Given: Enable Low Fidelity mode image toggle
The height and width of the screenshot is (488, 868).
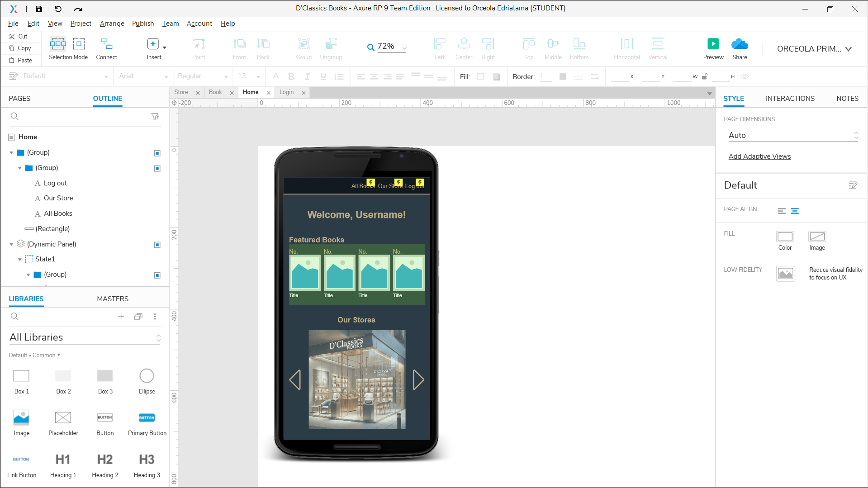Looking at the screenshot, I should click(x=785, y=274).
